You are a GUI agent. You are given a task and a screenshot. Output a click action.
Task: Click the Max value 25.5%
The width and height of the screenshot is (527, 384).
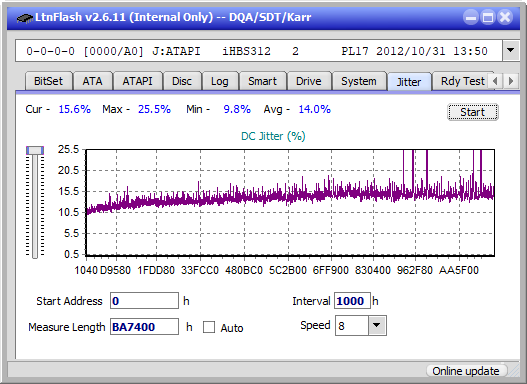154,109
